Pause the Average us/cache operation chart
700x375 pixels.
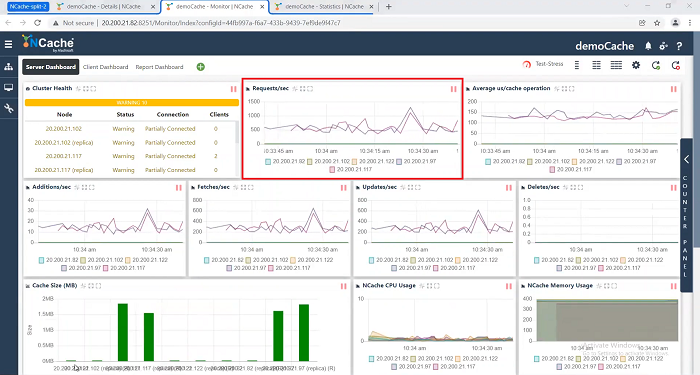pos(673,89)
